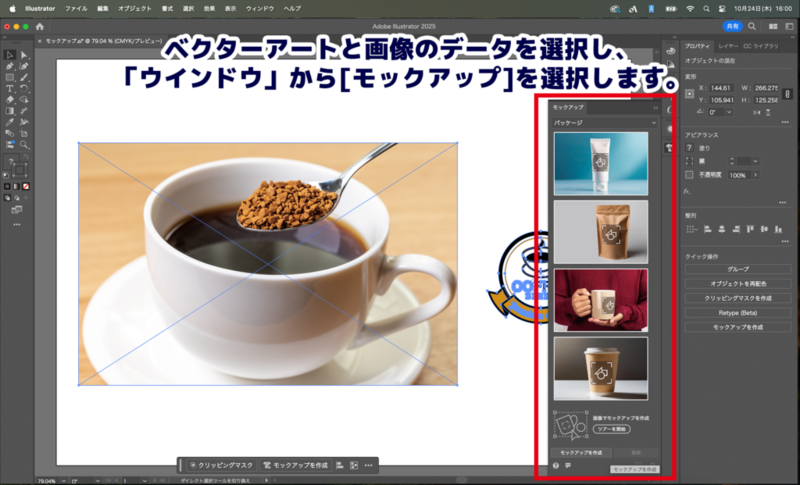The height and width of the screenshot is (485, 800).
Task: Open the ファイル menu
Action: pos(76,9)
